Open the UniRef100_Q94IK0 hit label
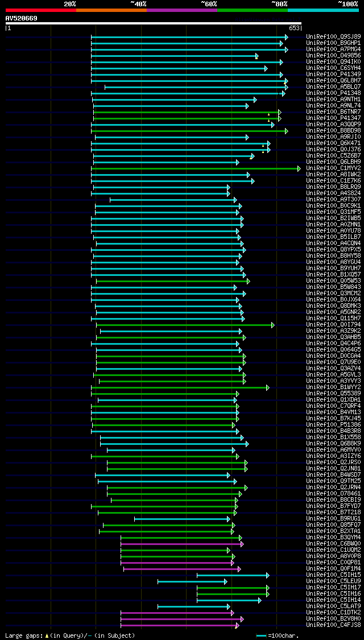364x640 pixels. point(333,61)
